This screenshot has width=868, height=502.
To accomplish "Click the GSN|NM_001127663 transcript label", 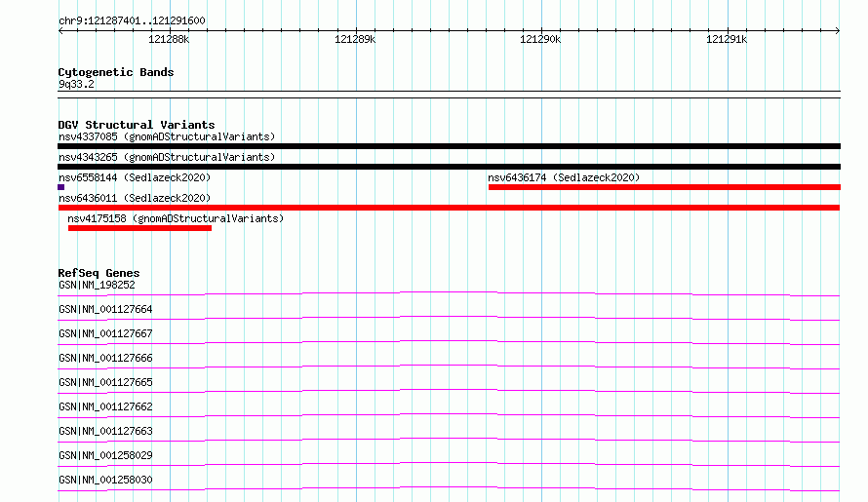I will point(105,431).
